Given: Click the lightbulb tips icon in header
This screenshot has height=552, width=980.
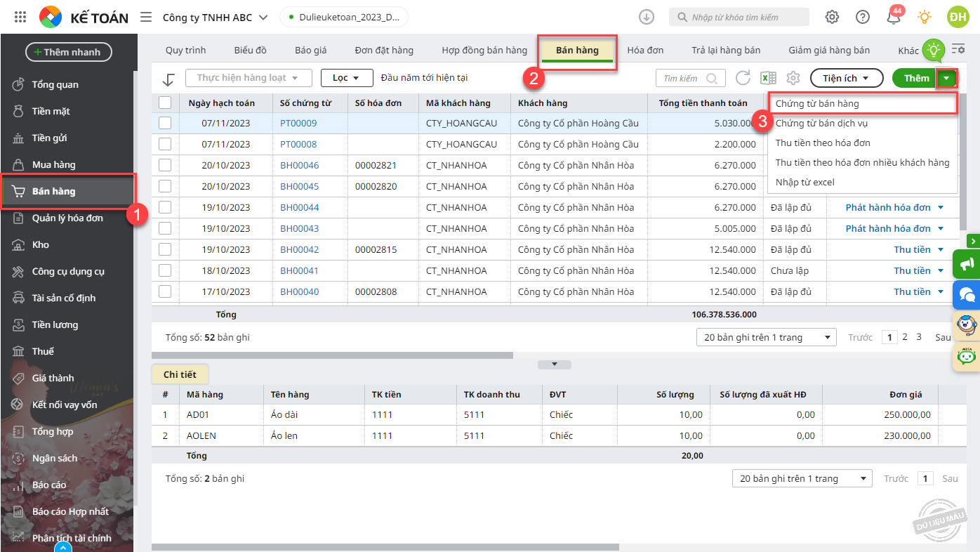Looking at the screenshot, I should (x=925, y=17).
